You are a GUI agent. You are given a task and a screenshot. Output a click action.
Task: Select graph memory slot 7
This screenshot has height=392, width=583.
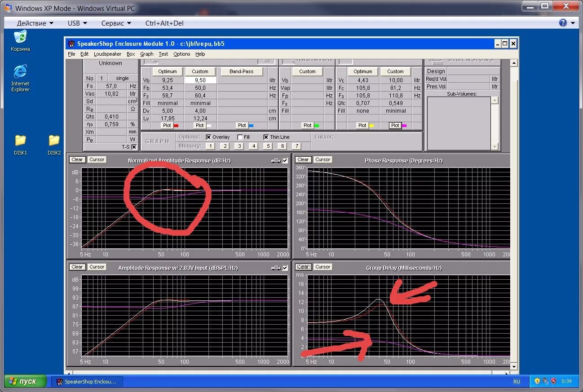(x=296, y=146)
